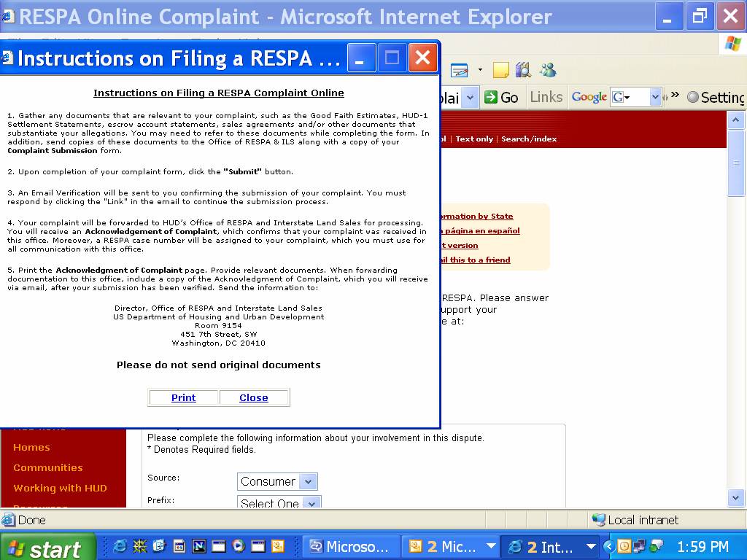Screen dimensions: 747x560
Task: Open the Edit icon's dropdown arrow
Action: click(480, 70)
